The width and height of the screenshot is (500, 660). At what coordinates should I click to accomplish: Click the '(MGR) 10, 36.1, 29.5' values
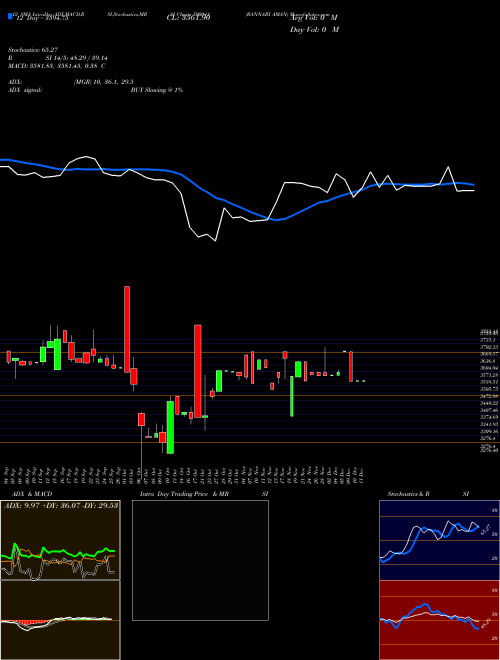pos(104,82)
